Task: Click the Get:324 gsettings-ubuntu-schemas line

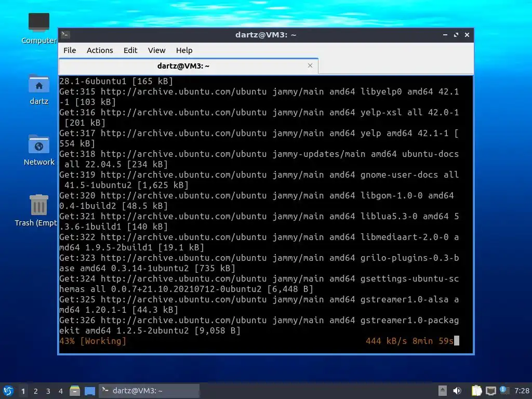Action: pyautogui.click(x=259, y=284)
